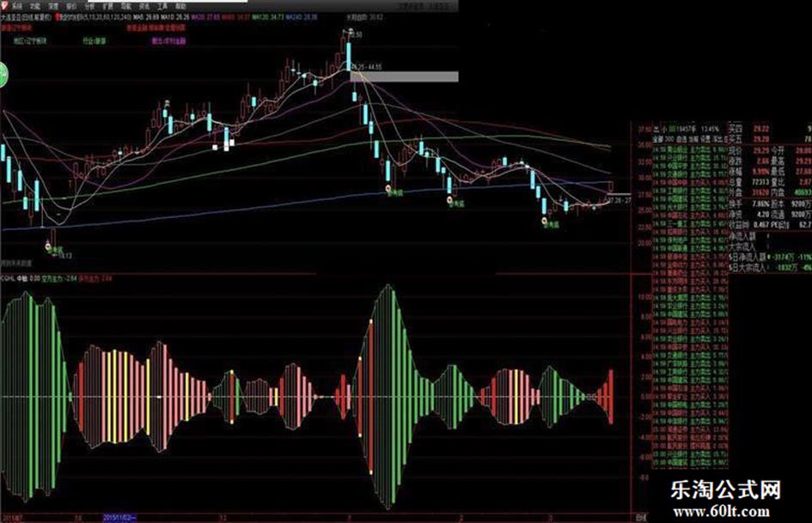Viewport: 812px width, 523px height.
Task: Click the green MA120 34.73 label
Action: point(268,17)
